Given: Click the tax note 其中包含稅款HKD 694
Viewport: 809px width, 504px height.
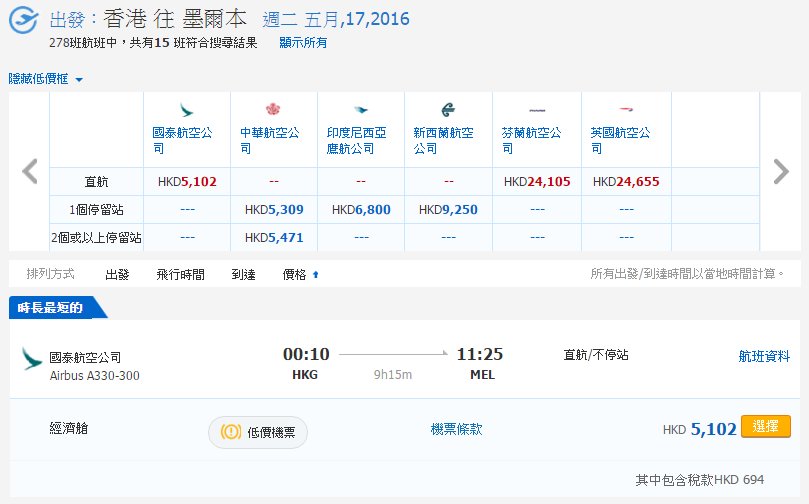Looking at the screenshot, I should [700, 480].
